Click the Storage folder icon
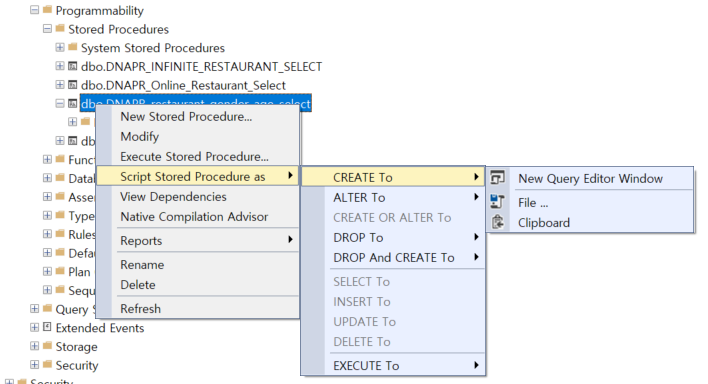Viewport: 708px width, 384px height. [x=47, y=346]
